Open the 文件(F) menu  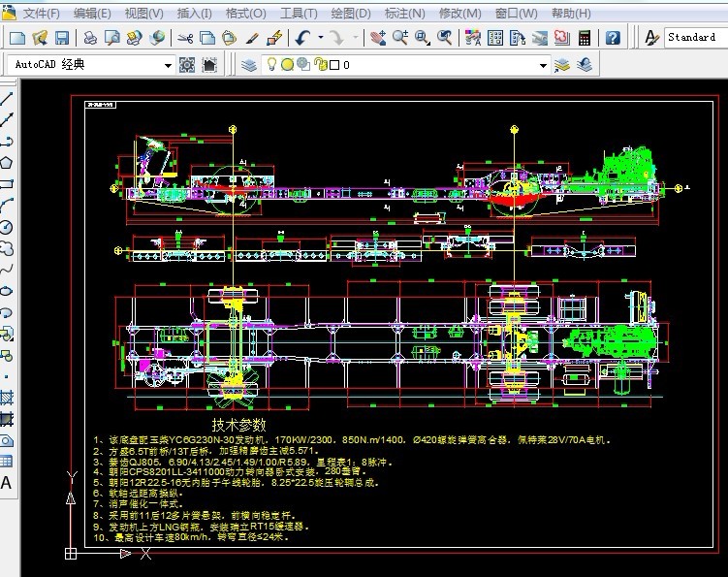point(41,14)
